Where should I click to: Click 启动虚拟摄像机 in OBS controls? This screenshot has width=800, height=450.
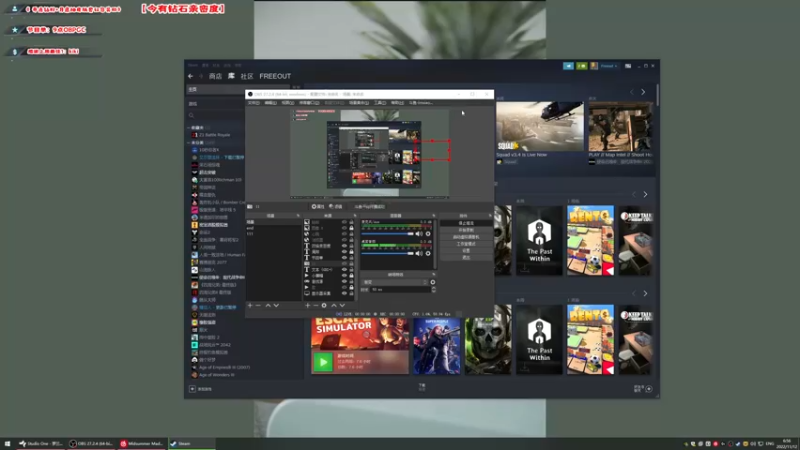tap(466, 237)
